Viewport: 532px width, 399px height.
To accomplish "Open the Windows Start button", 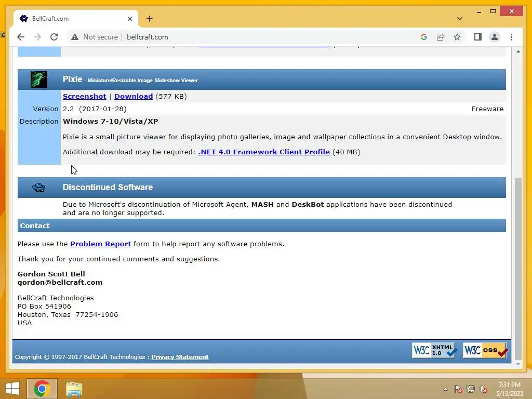I will (12, 389).
